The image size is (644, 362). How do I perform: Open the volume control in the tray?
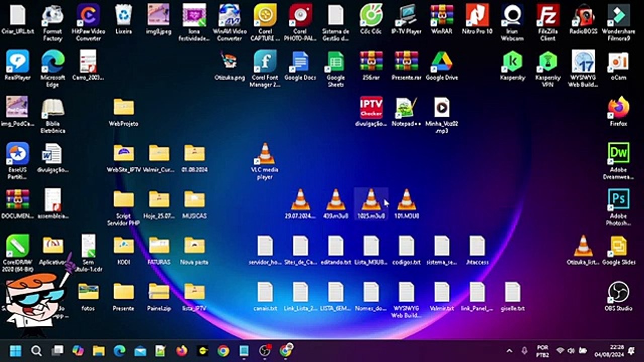click(x=572, y=350)
